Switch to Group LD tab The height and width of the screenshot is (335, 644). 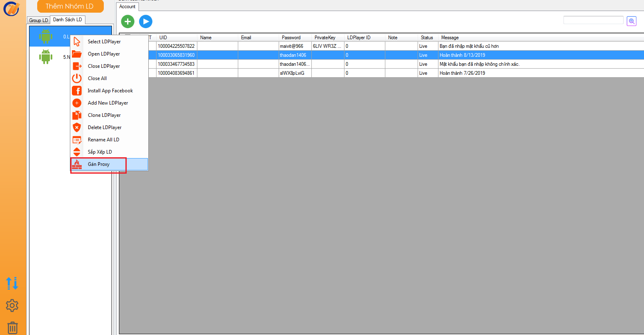38,20
